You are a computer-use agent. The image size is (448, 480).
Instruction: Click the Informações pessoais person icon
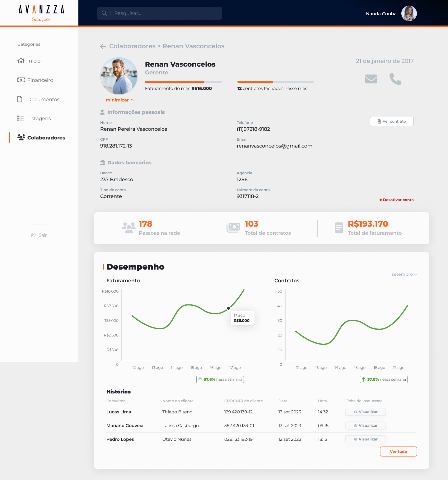tap(102, 112)
